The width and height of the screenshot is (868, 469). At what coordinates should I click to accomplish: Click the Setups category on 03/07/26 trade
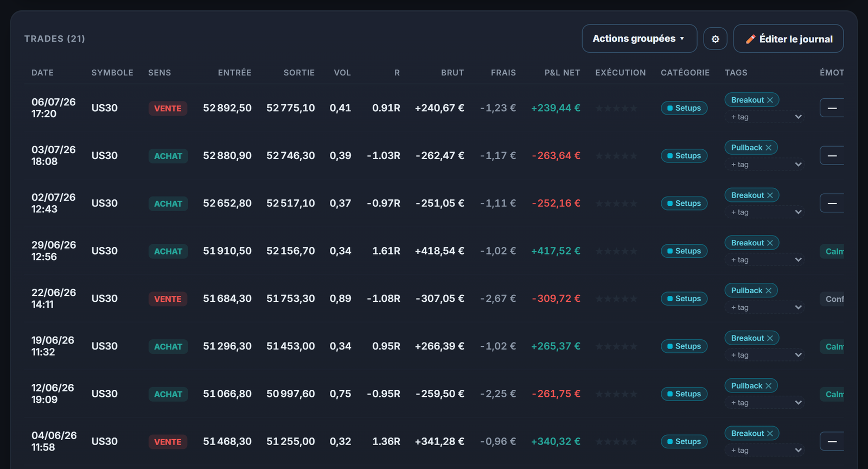(x=684, y=156)
